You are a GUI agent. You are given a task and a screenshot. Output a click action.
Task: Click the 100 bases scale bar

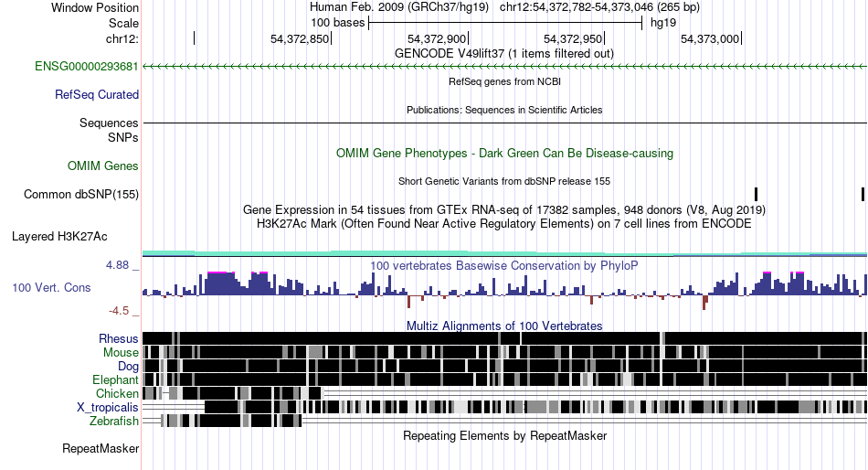(x=505, y=23)
